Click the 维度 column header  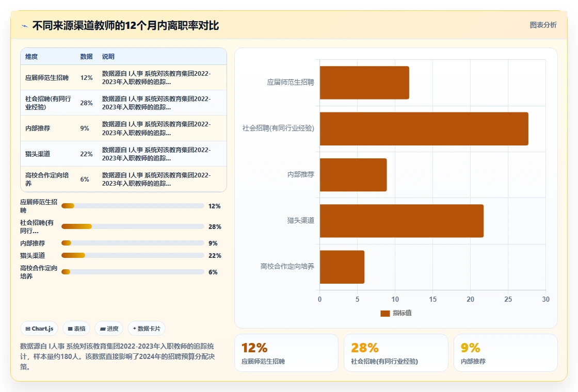31,56
